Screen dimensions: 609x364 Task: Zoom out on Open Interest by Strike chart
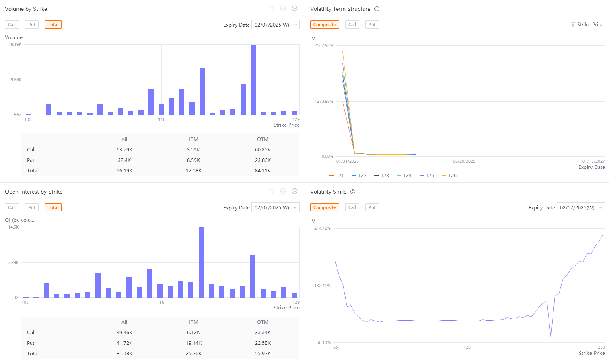(294, 191)
